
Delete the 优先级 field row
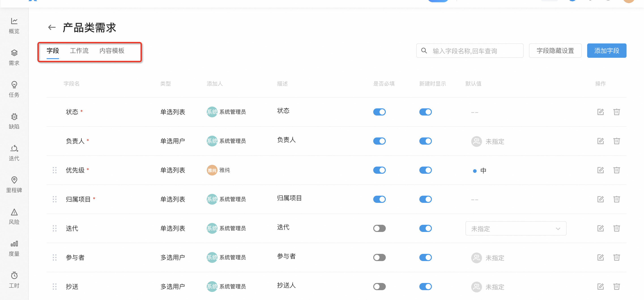click(x=616, y=170)
